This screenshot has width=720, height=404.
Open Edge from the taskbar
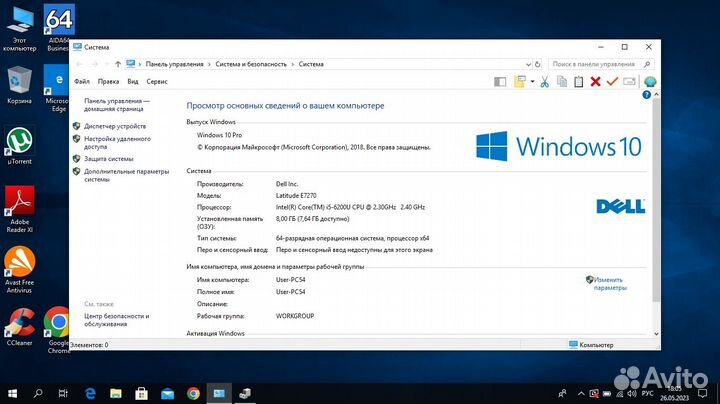90,393
